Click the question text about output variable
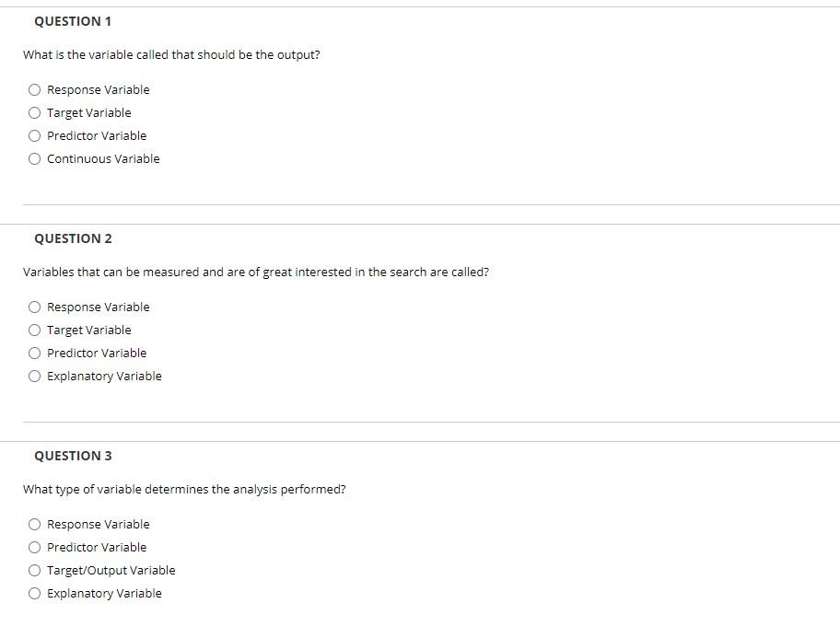The image size is (840, 638). (x=171, y=55)
